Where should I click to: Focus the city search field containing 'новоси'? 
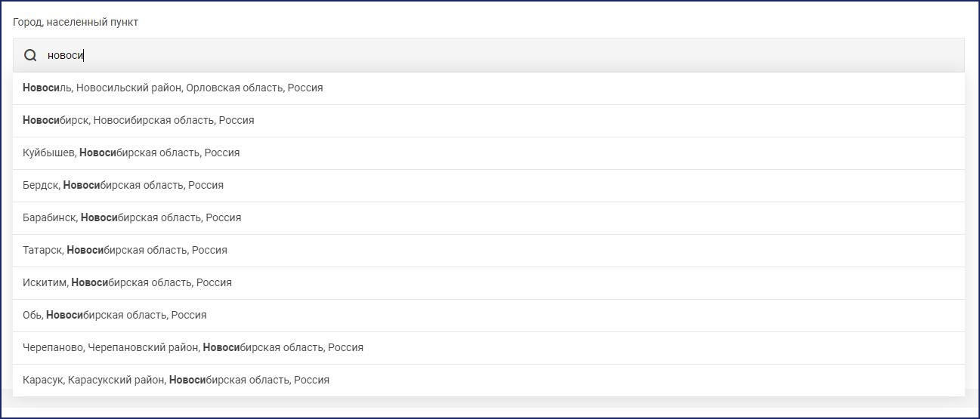coord(489,55)
